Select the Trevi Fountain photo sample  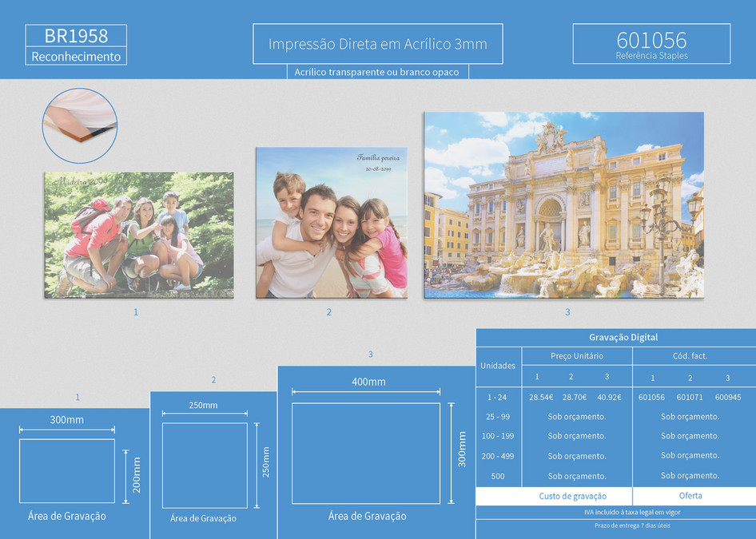coord(563,205)
